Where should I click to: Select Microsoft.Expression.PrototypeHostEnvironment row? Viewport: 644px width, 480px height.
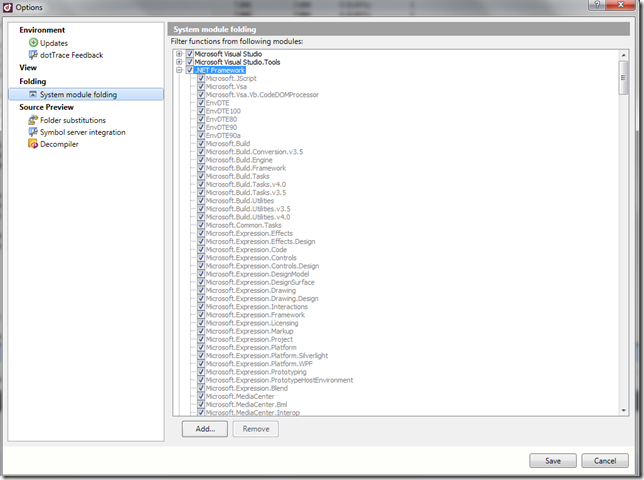pos(279,380)
